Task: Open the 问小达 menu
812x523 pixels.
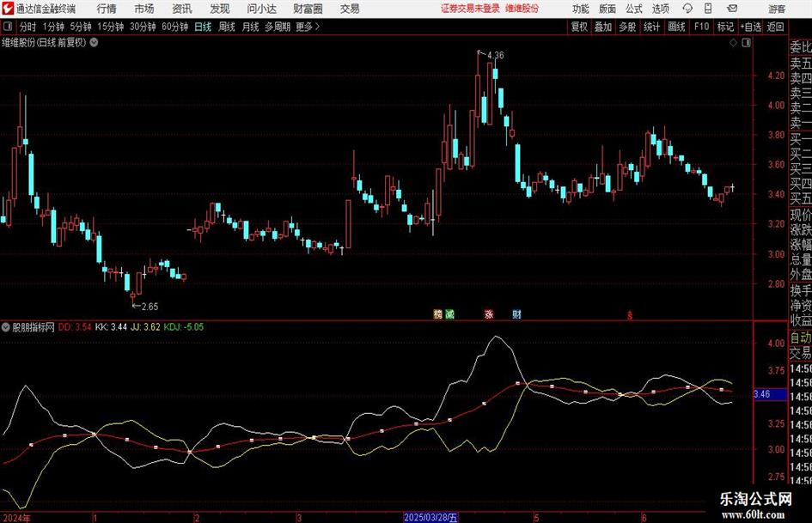Action: [x=261, y=9]
